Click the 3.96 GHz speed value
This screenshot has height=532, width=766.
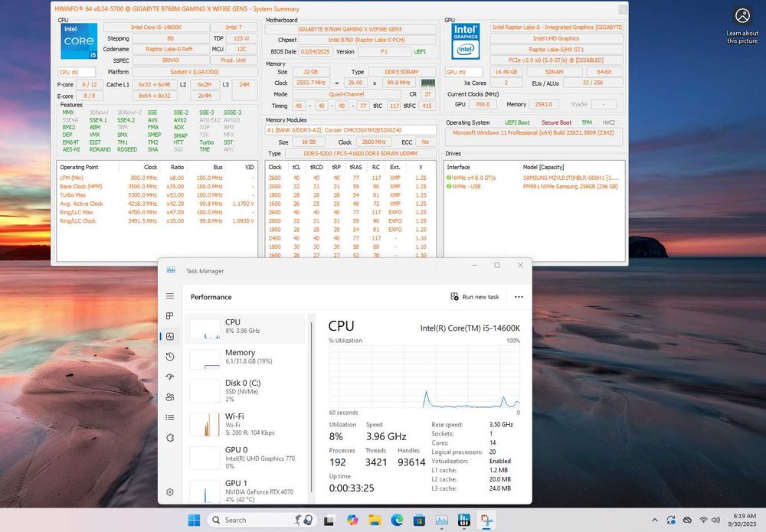386,436
